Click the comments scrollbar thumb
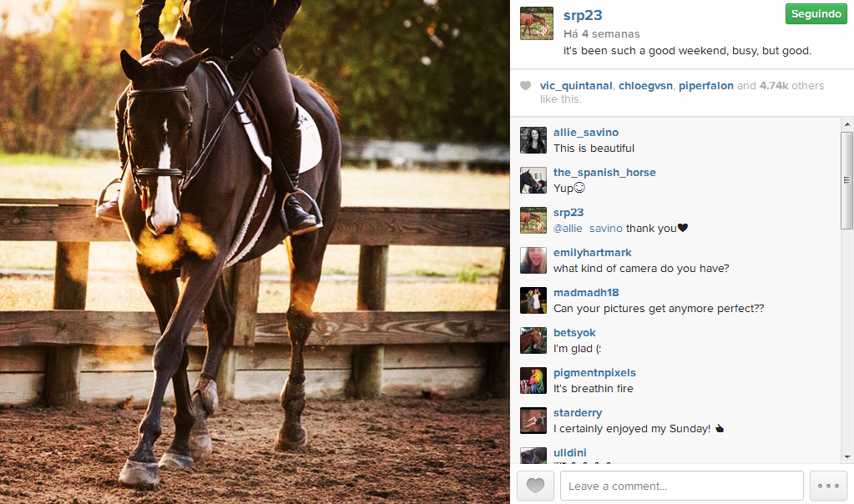Image resolution: width=854 pixels, height=504 pixels. [x=847, y=180]
